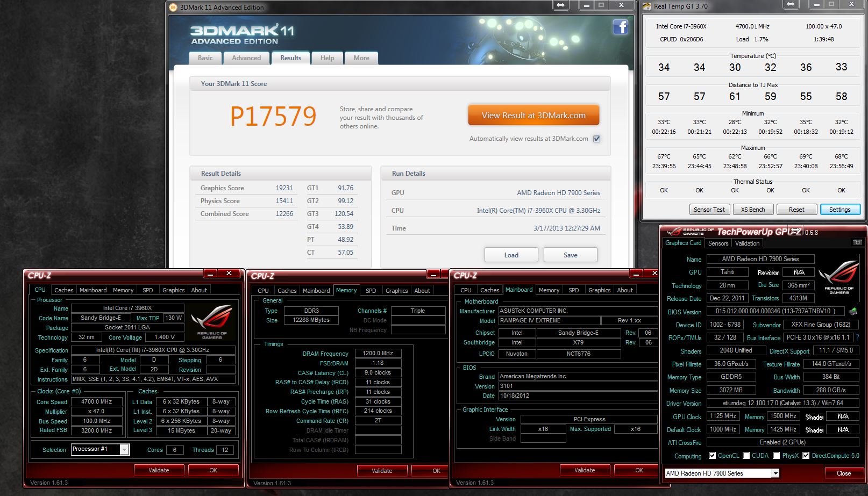This screenshot has width=868, height=496.
Task: Click the Combined Score value 12266
Action: [284, 214]
